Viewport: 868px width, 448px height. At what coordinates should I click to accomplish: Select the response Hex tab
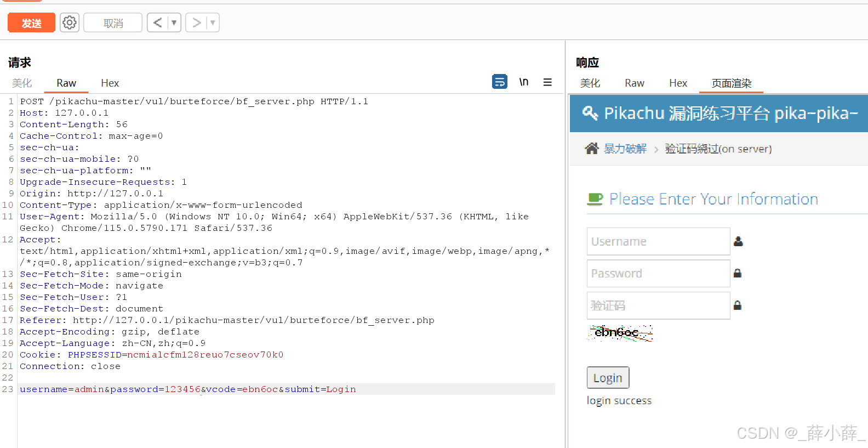[678, 83]
